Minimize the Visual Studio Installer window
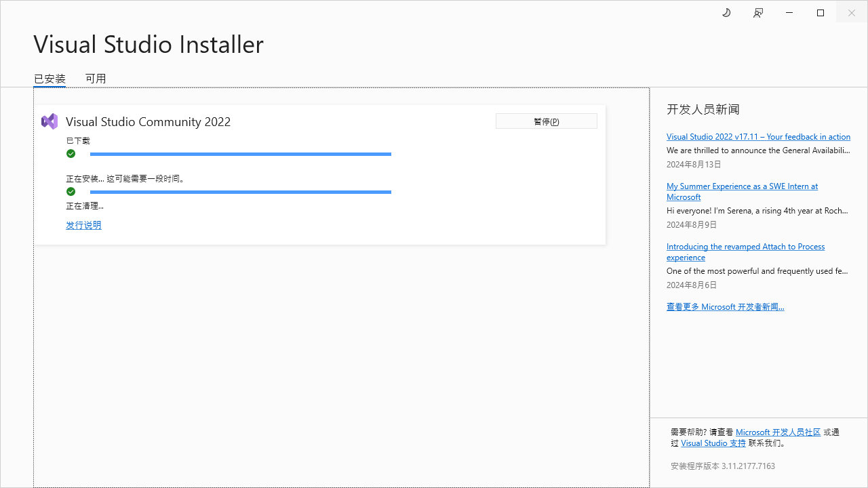The width and height of the screenshot is (868, 488). click(x=789, y=13)
